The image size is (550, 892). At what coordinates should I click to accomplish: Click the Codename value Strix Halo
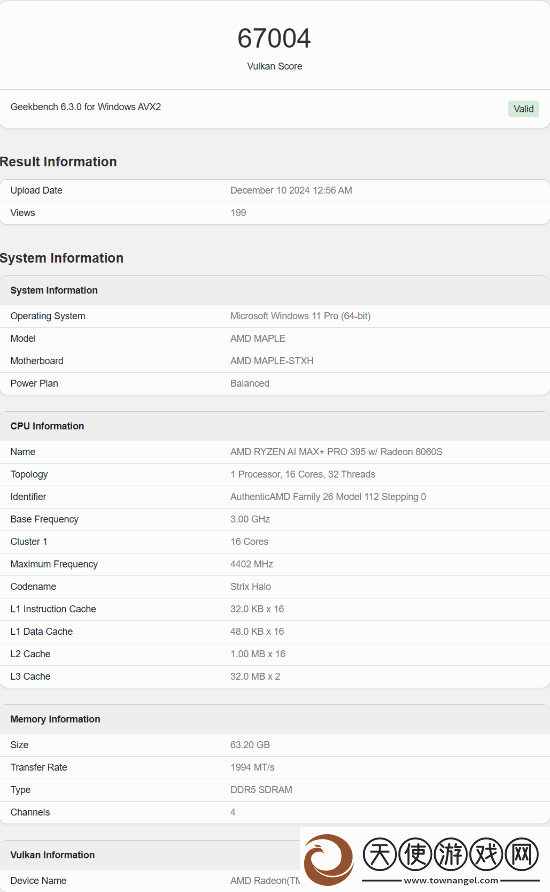(251, 587)
